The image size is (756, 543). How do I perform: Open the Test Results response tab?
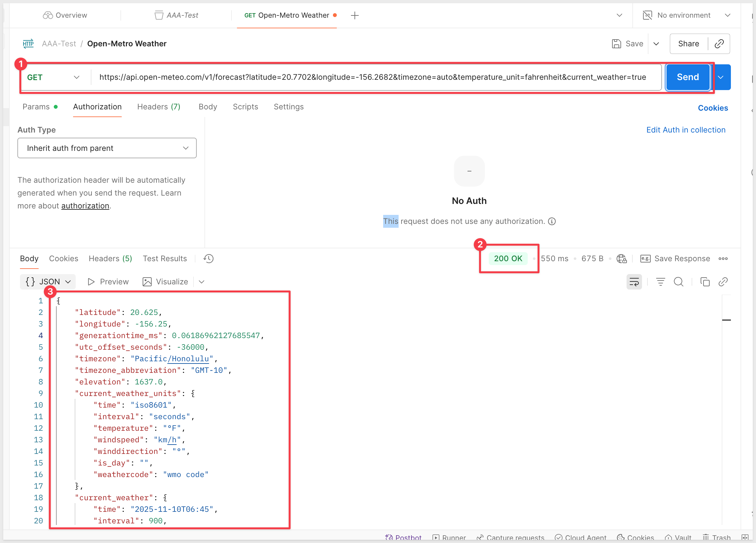165,259
